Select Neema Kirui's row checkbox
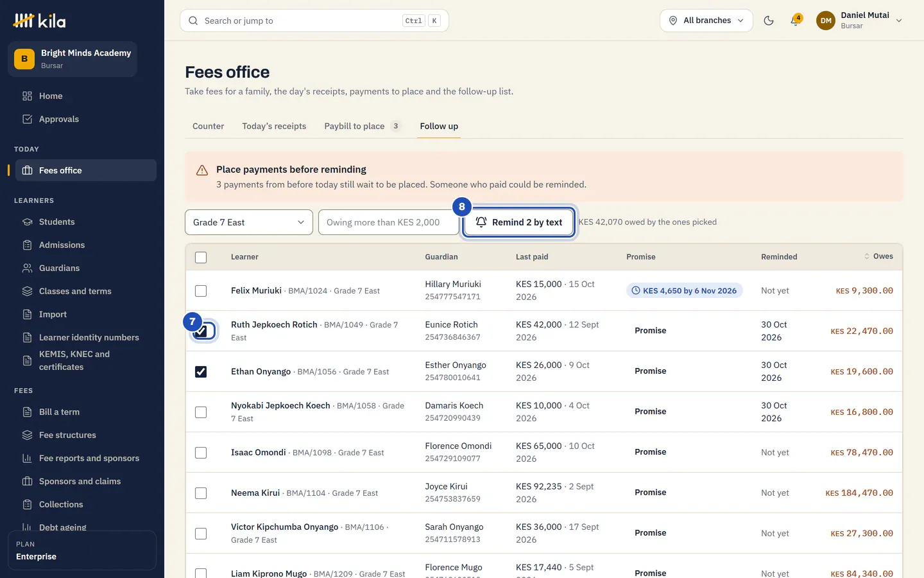The height and width of the screenshot is (578, 924). pos(201,493)
